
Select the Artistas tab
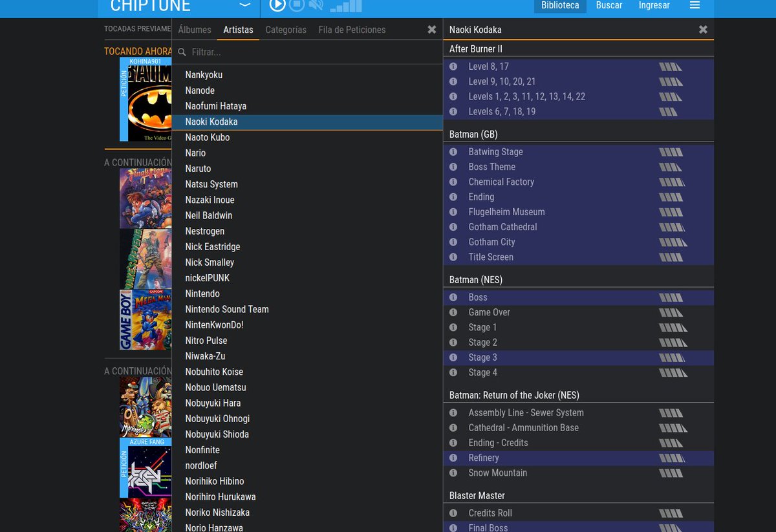(238, 30)
